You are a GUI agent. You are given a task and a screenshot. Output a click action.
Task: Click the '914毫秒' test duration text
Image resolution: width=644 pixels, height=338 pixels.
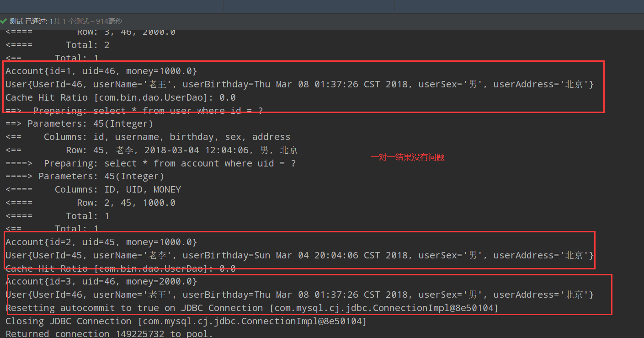[x=109, y=21]
